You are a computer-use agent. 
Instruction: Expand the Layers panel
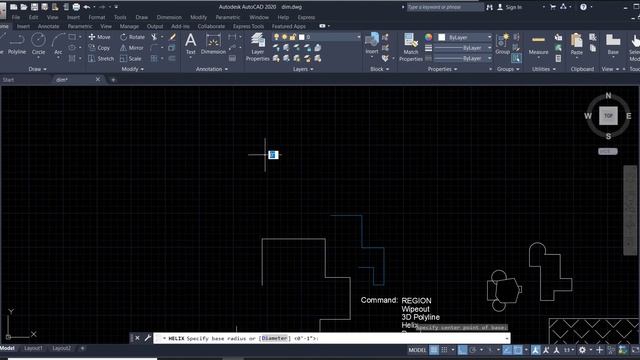click(303, 69)
